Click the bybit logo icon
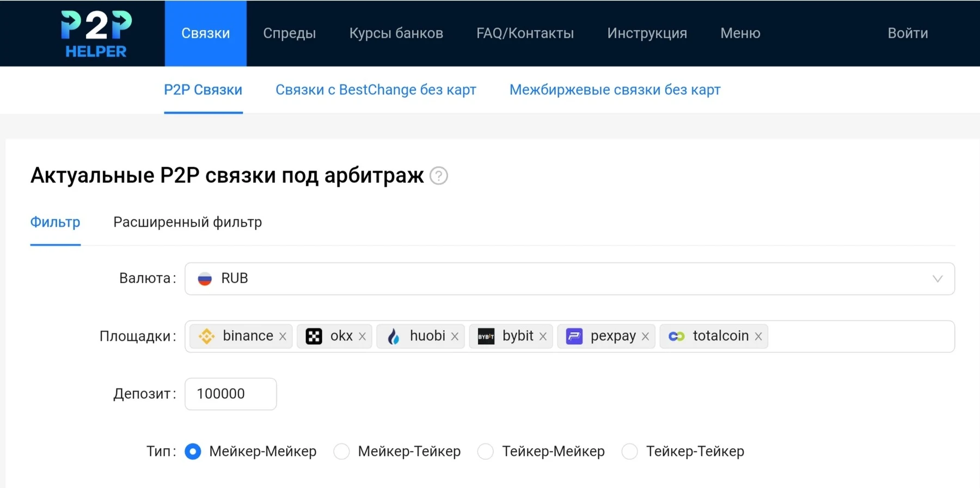The image size is (980, 488). pos(486,336)
